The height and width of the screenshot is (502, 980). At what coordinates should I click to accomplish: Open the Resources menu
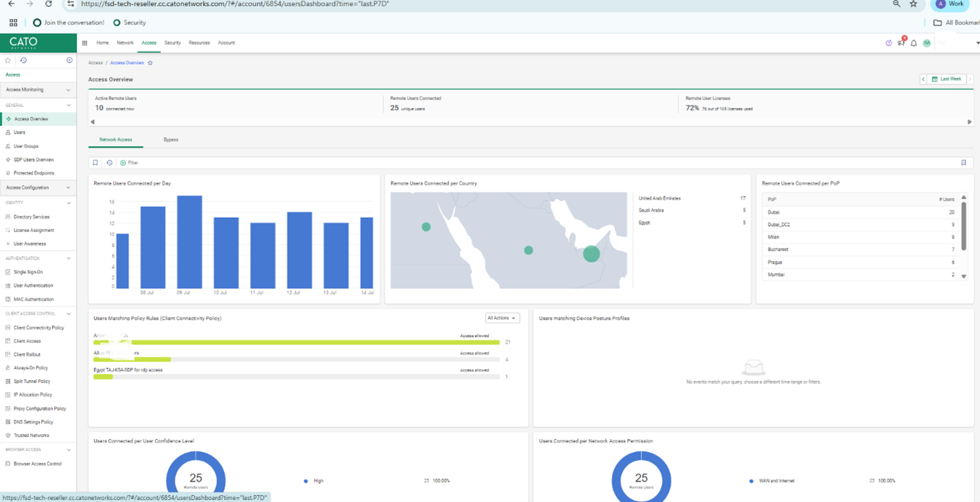click(199, 43)
